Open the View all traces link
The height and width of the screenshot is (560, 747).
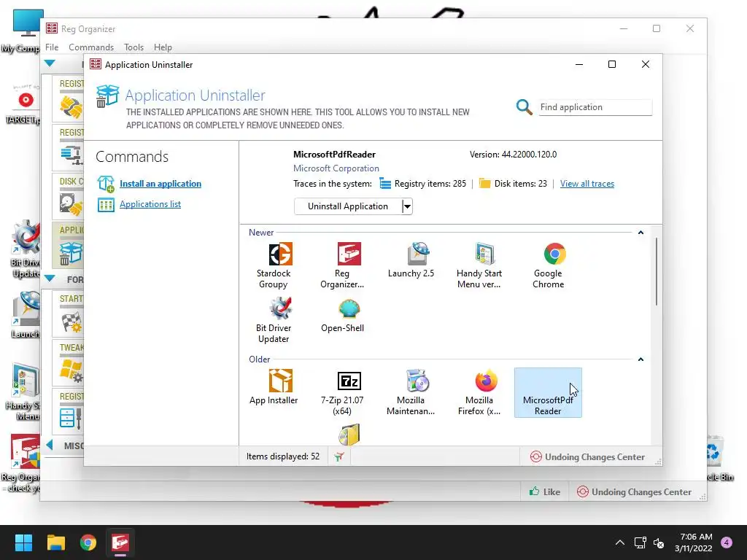pos(587,184)
